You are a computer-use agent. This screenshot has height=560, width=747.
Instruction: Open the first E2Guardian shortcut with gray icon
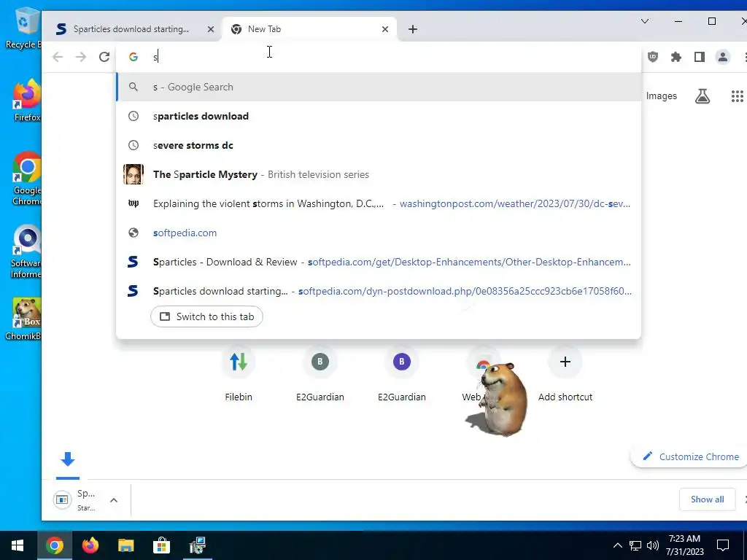tap(320, 374)
